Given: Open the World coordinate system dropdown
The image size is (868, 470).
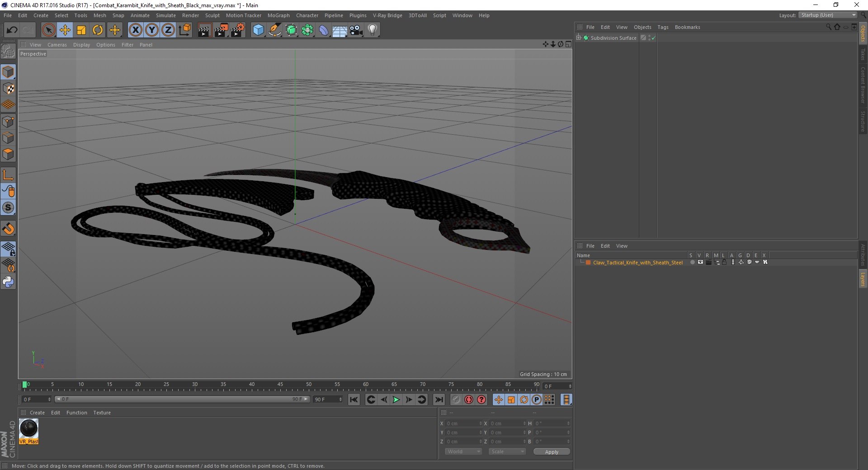Looking at the screenshot, I should pyautogui.click(x=463, y=451).
